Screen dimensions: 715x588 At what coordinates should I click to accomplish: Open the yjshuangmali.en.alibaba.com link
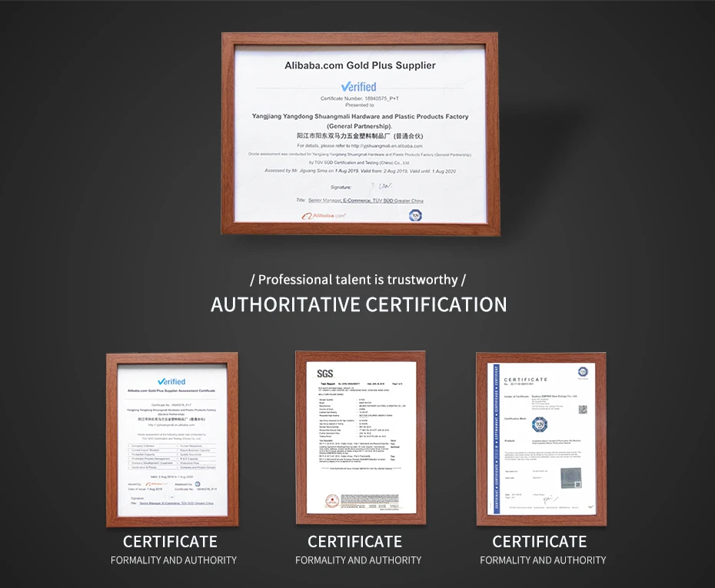pyautogui.click(x=387, y=146)
